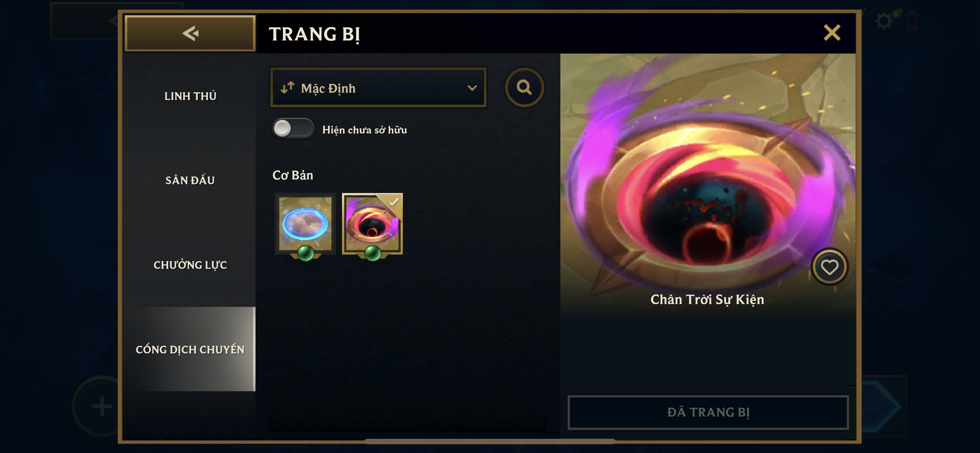Switch to the Linh Thú tab

[190, 96]
